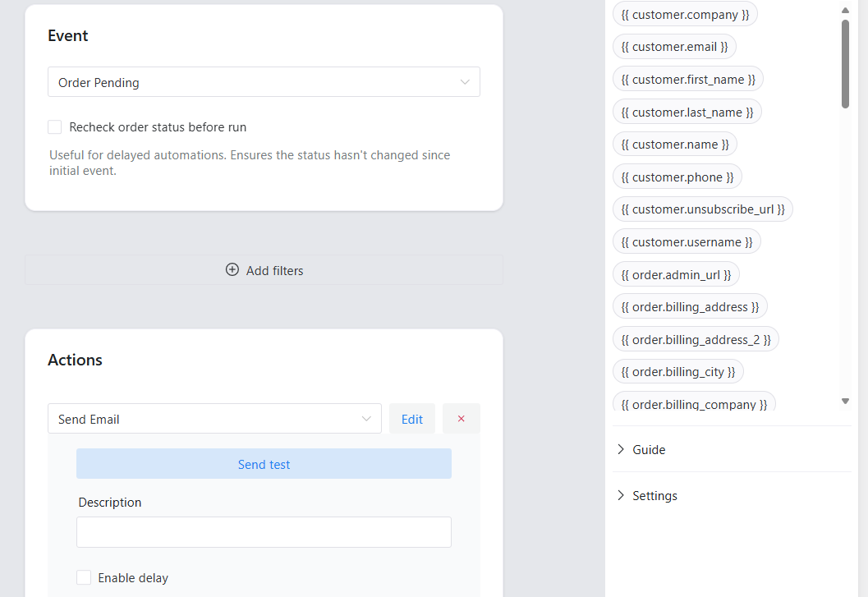Click the Send test button

(264, 464)
